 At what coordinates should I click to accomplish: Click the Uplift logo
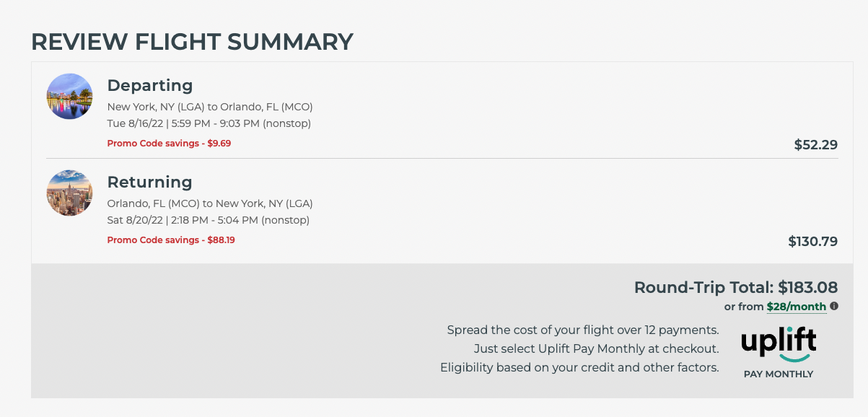[779, 345]
